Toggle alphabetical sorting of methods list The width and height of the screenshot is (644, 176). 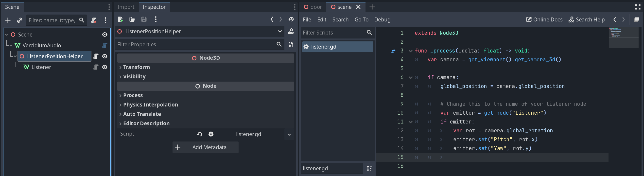coord(369,169)
